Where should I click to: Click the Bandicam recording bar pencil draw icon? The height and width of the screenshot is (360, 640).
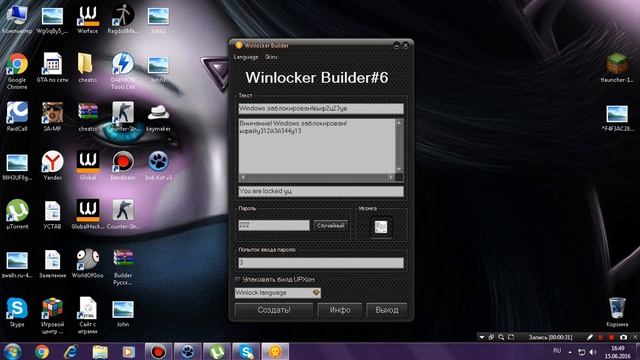589,337
